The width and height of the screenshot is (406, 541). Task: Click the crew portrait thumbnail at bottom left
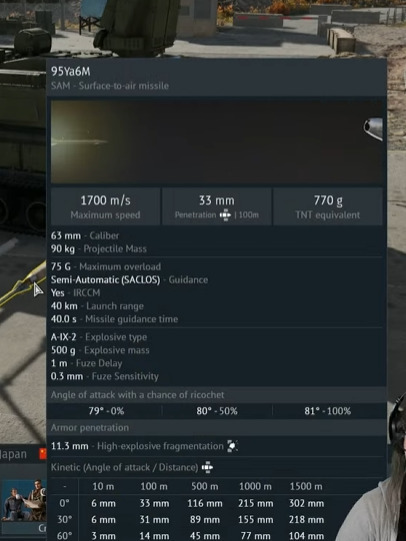click(23, 500)
